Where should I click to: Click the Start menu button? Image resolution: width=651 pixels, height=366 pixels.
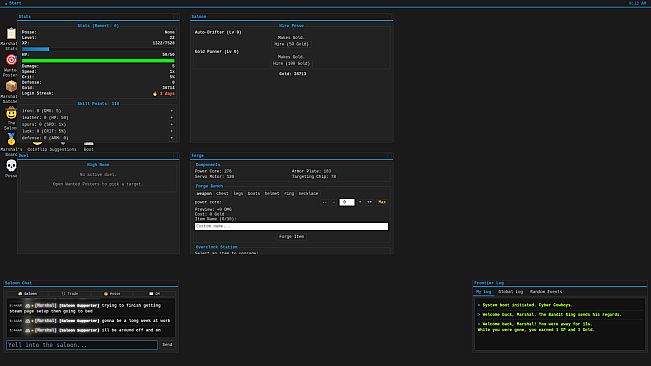[13, 3]
